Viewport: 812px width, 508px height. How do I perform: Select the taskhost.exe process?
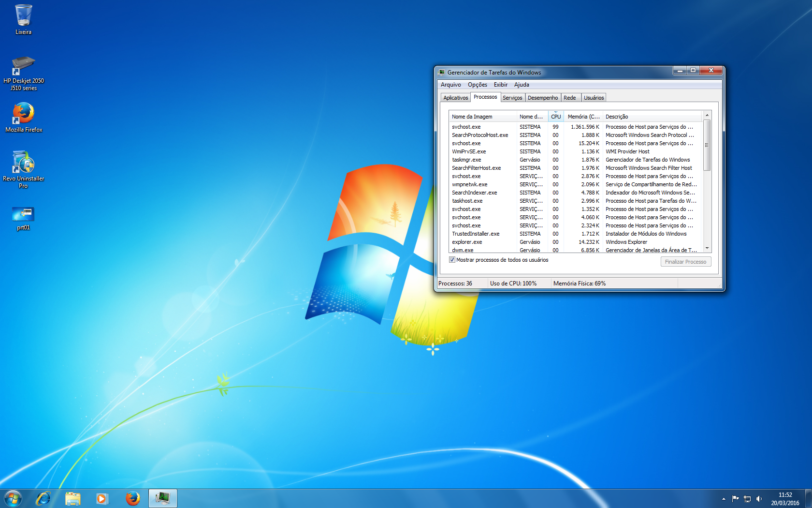tap(575, 201)
